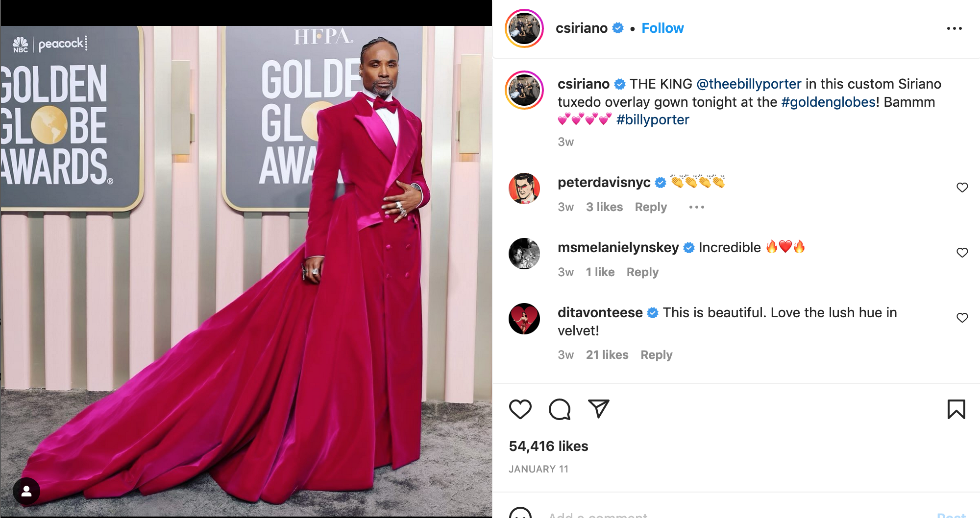The height and width of the screenshot is (518, 980).
Task: Open the @theebillyporter mention link
Action: tap(749, 84)
